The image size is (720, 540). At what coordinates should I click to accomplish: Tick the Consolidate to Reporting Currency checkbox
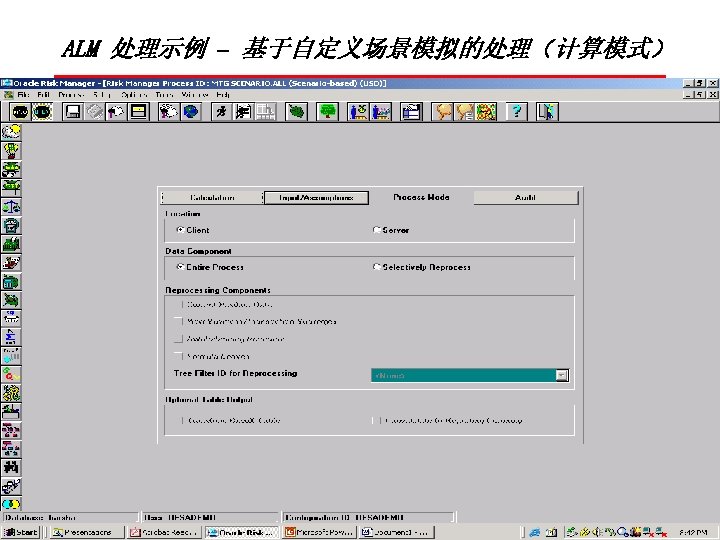[377, 420]
